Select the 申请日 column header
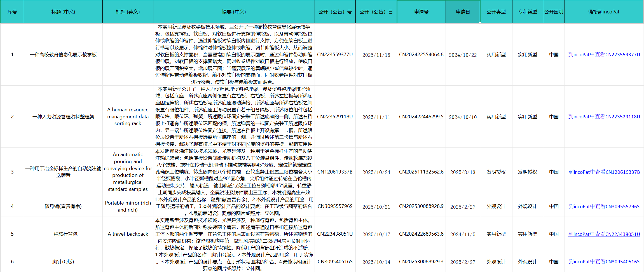644x272 pixels. click(463, 12)
